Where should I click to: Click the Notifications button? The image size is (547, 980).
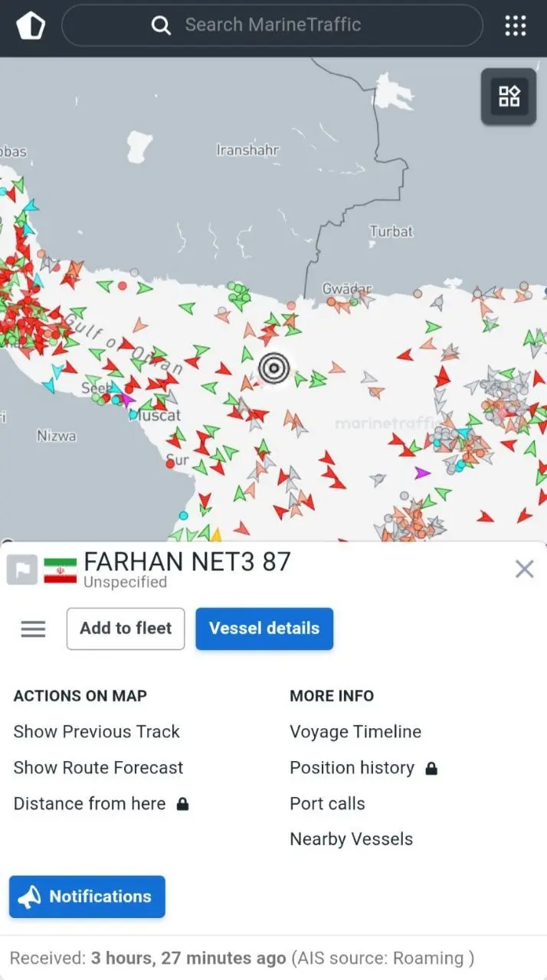87,897
